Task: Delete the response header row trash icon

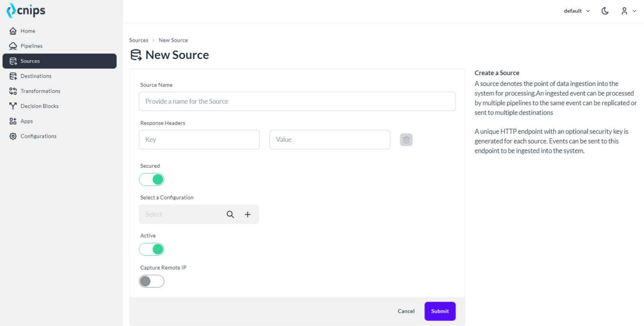Action: (x=406, y=140)
